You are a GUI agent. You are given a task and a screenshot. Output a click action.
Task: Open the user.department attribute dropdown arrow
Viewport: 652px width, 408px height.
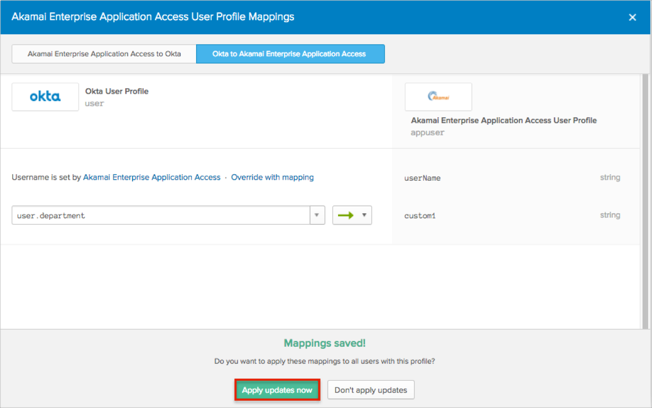coord(317,215)
